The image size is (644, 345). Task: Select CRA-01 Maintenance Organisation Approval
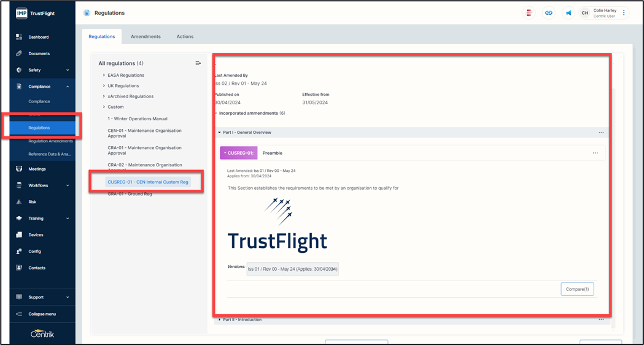pos(144,150)
